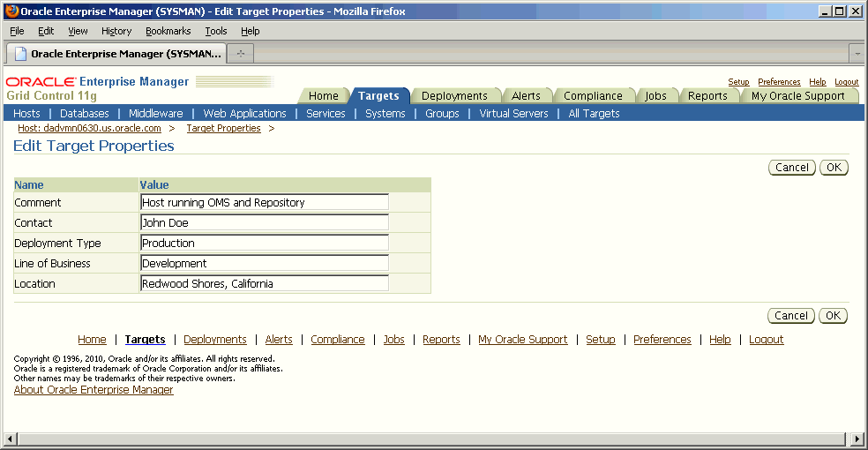Open the browser Help menu
This screenshot has width=868, height=450.
(x=251, y=31)
